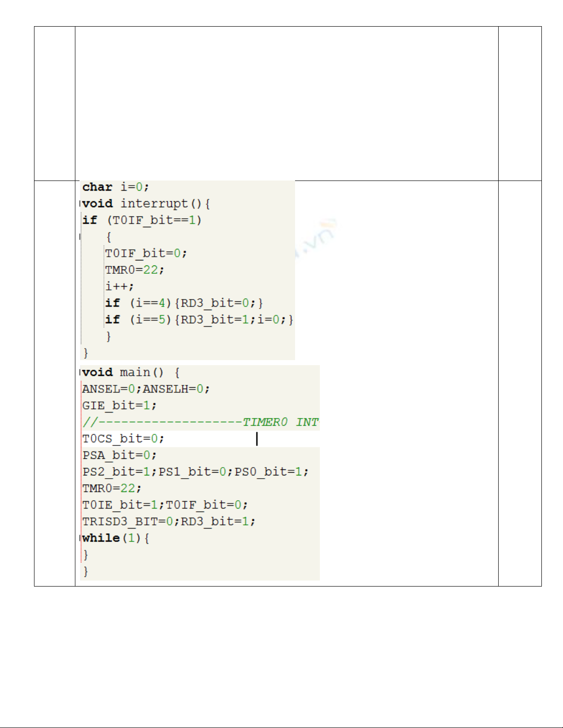Screen dimensions: 563x728
Task: Click the 'if (T0IF_bit==1)' condition line
Action: (142, 220)
